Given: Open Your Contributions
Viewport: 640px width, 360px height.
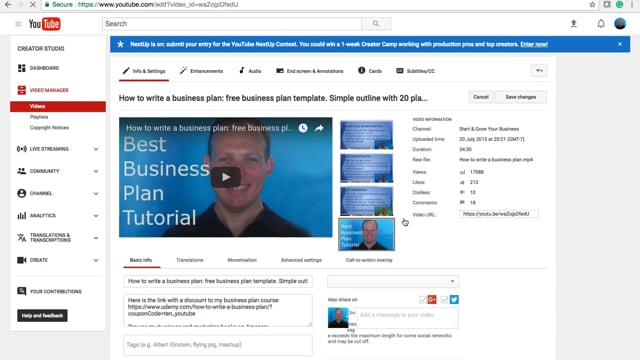Looking at the screenshot, I should [x=49, y=291].
